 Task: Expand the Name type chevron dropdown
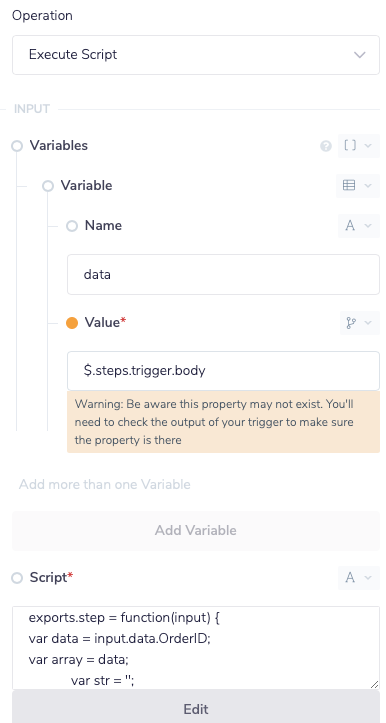[368, 225]
